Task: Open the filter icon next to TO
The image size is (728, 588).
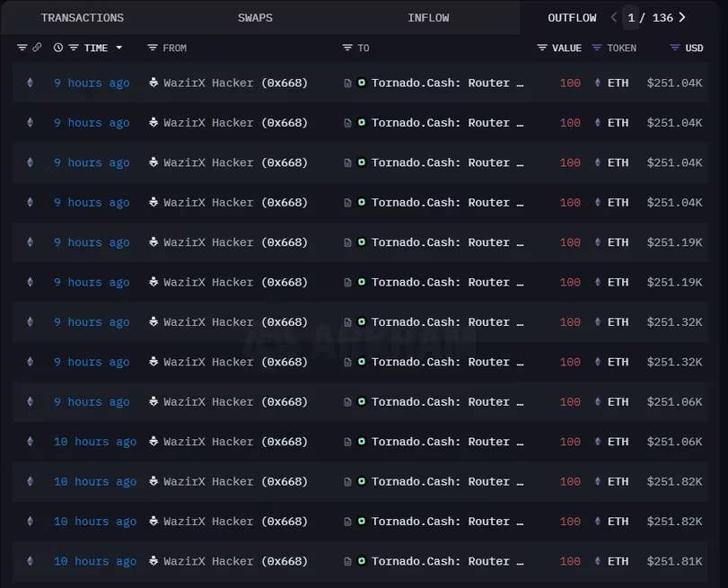Action: (x=347, y=48)
